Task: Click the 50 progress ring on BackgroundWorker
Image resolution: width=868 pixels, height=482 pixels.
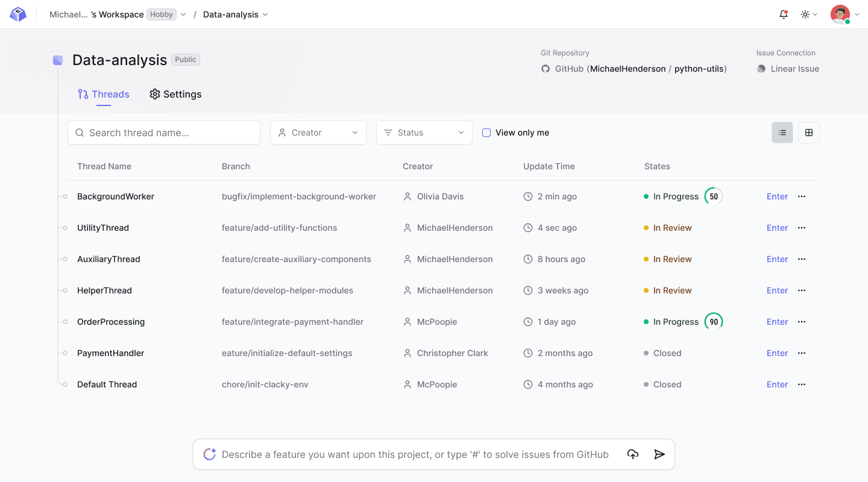Action: click(x=714, y=196)
